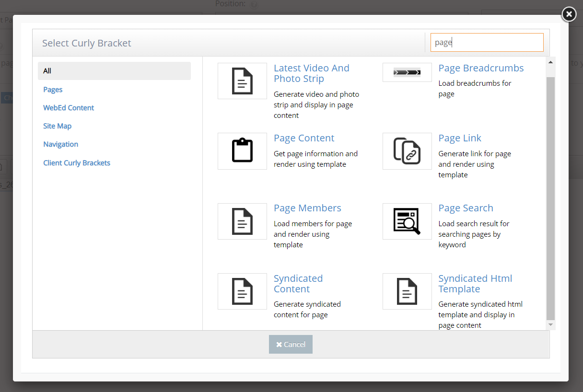Click the Syndicated Content document icon
583x392 pixels.
point(242,291)
